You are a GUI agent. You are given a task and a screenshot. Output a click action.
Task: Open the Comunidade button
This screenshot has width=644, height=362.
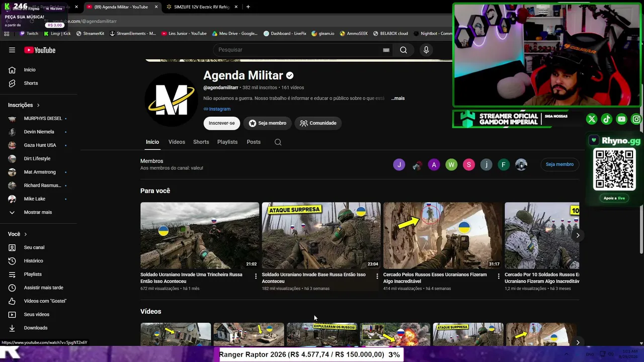[x=318, y=123]
